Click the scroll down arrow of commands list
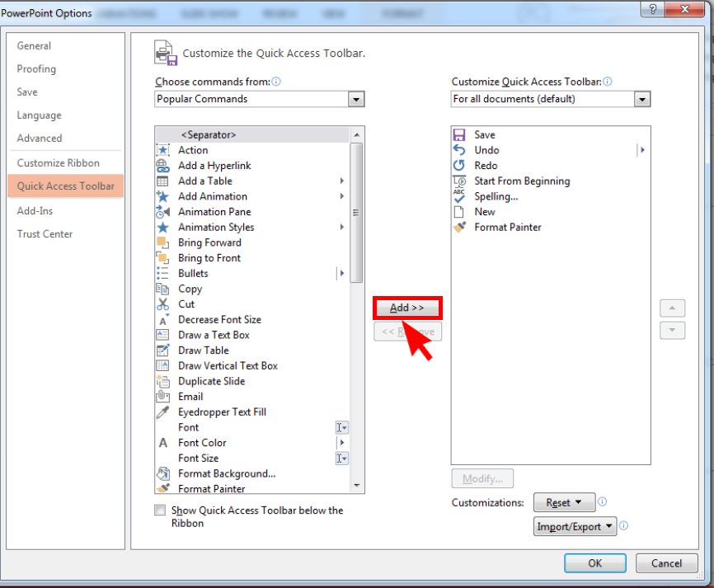This screenshot has height=588, width=714. coord(356,486)
